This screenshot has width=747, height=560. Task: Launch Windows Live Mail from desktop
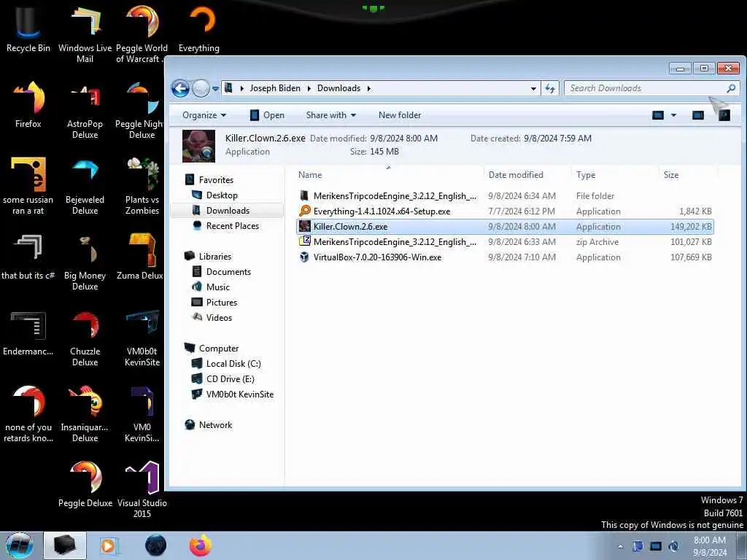pos(85,34)
